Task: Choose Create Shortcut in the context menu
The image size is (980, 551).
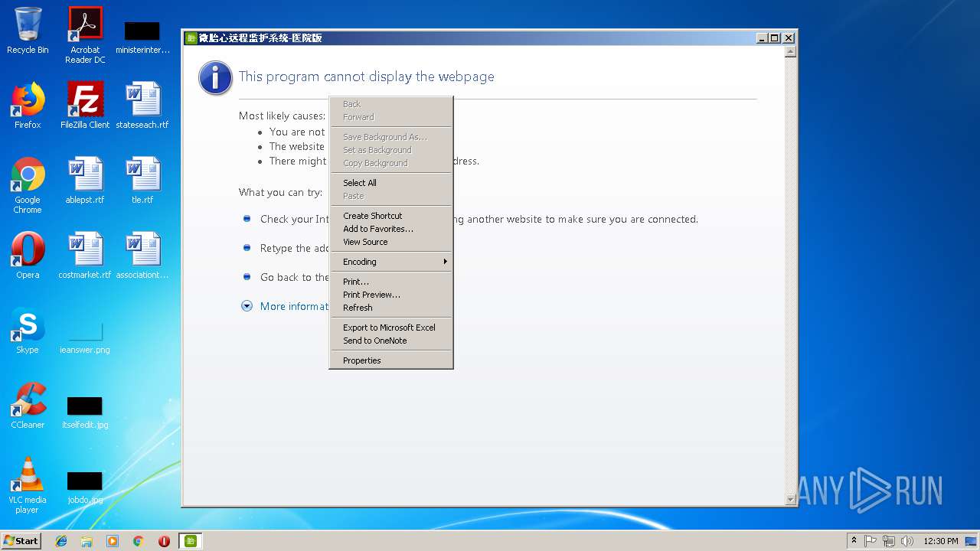Action: coord(391,216)
